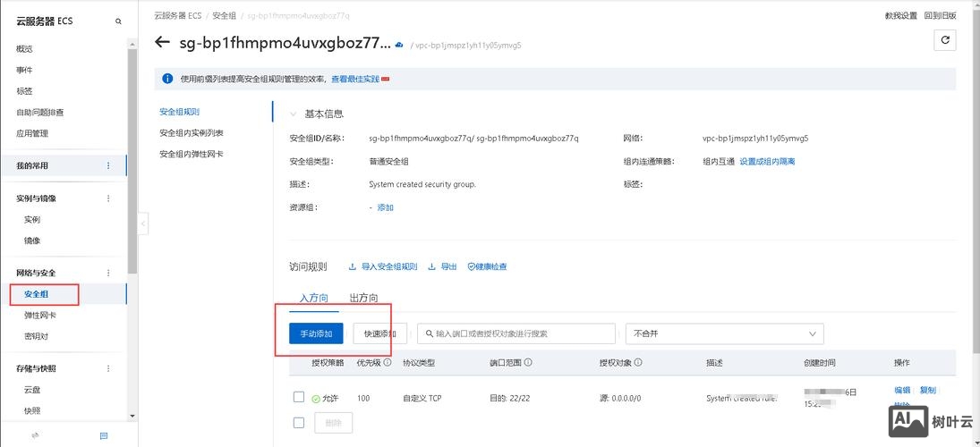Click the sidebar scrollbar up arrow
Screen dimensions: 980x447
tap(132, 44)
